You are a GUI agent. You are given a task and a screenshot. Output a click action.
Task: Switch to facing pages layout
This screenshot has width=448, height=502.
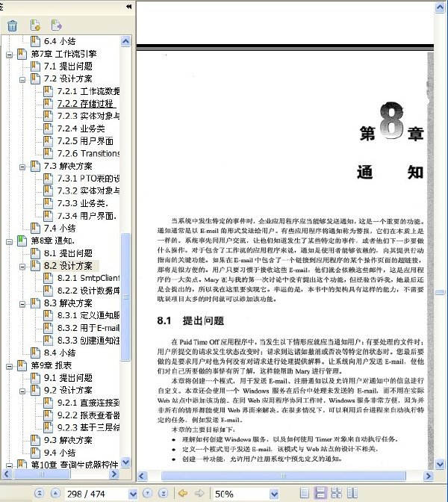point(352,493)
